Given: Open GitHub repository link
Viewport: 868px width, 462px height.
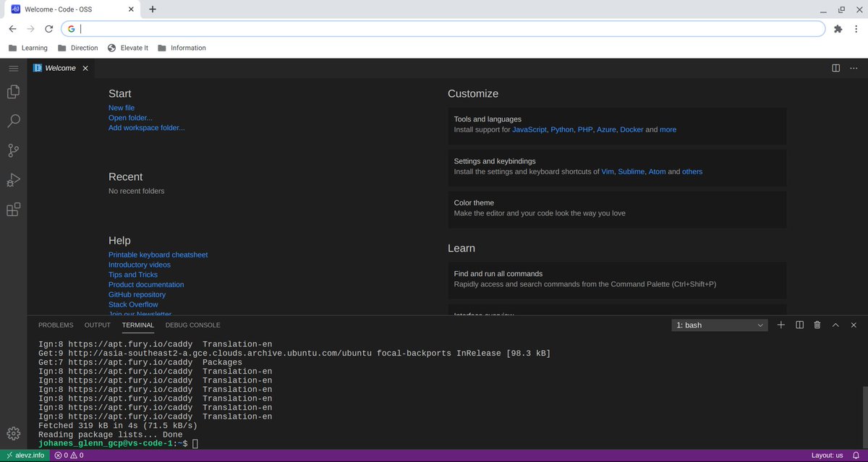Looking at the screenshot, I should pyautogui.click(x=137, y=295).
